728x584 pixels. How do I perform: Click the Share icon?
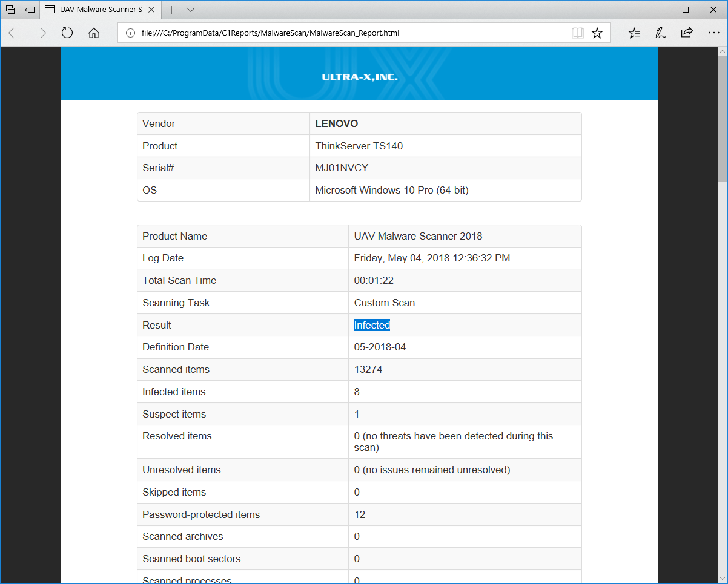pos(687,33)
